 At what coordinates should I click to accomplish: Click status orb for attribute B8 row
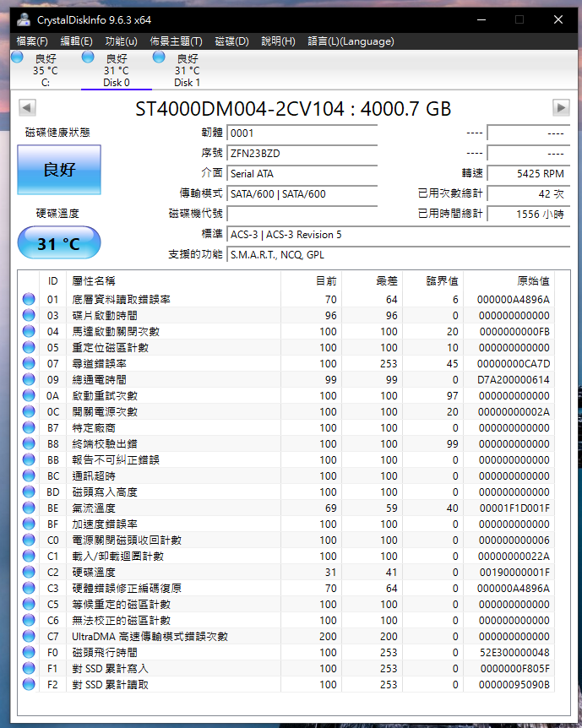tap(29, 444)
